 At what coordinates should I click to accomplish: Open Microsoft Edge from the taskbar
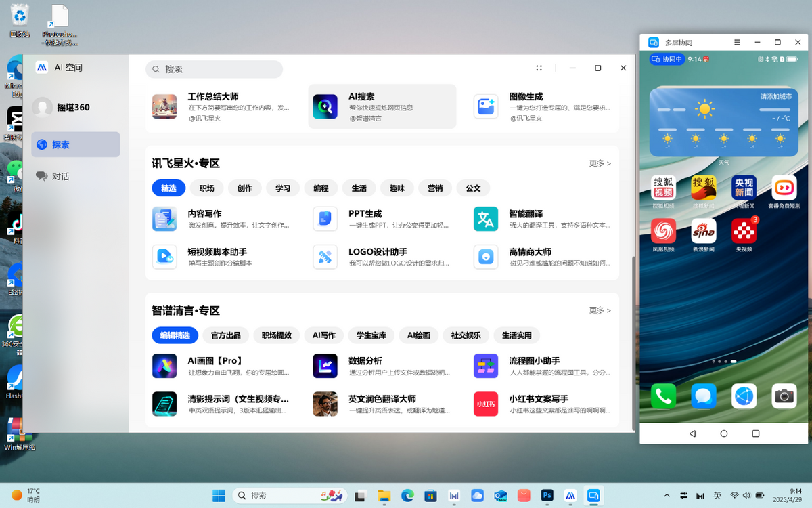(407, 496)
